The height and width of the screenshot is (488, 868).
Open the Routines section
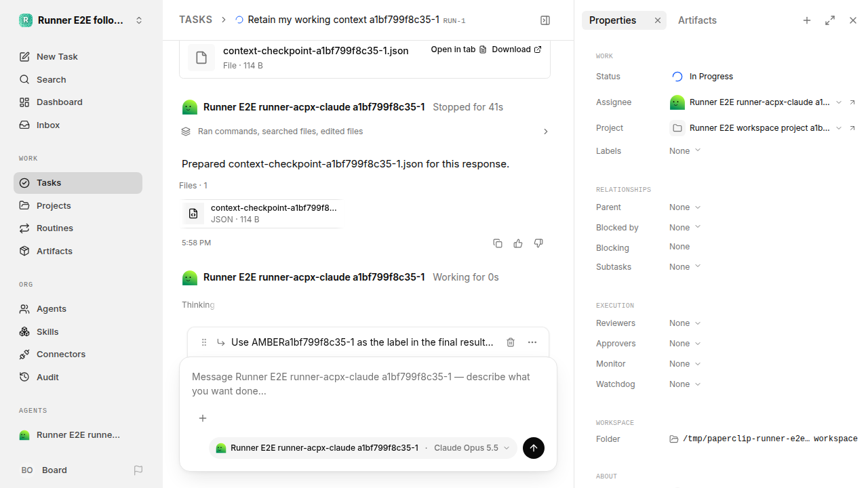coord(78,228)
